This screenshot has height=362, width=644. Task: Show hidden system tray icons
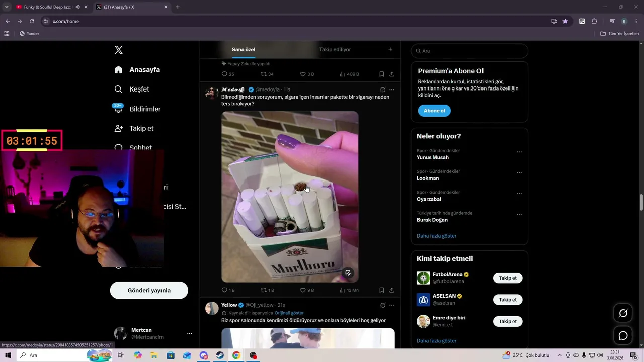coord(561,355)
